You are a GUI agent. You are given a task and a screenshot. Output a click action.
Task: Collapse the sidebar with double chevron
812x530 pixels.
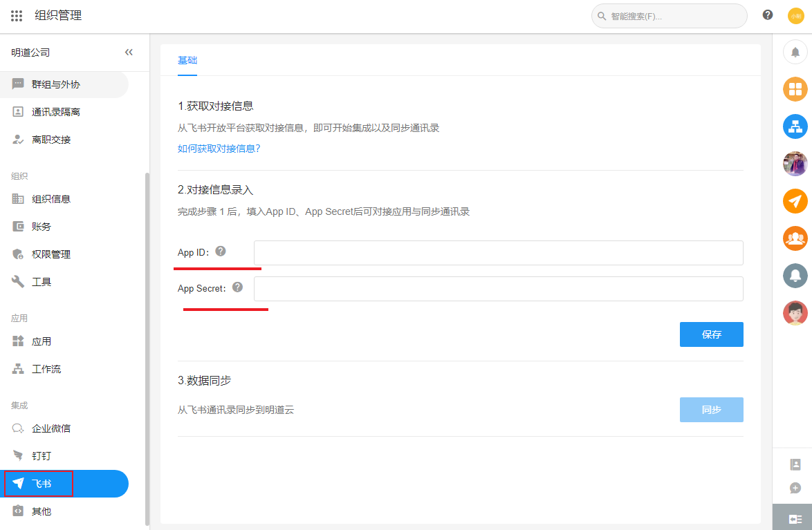point(129,53)
